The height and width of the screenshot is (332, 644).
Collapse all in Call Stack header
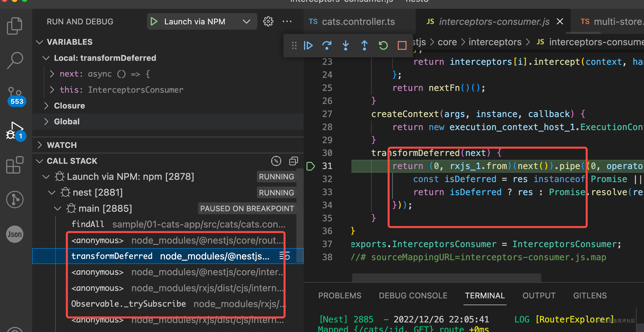click(x=293, y=161)
